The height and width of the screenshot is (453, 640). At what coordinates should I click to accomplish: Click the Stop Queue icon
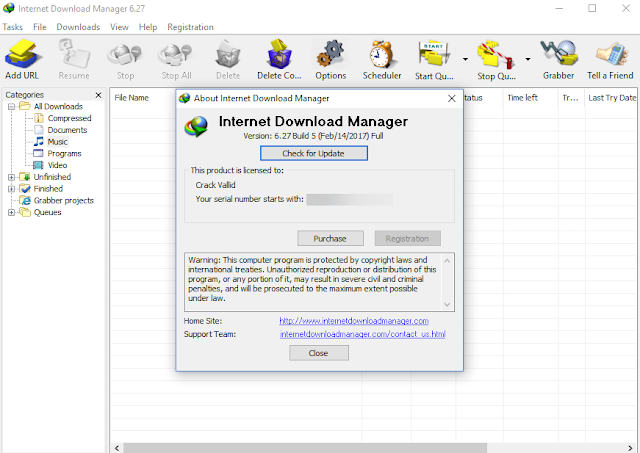pyautogui.click(x=495, y=54)
